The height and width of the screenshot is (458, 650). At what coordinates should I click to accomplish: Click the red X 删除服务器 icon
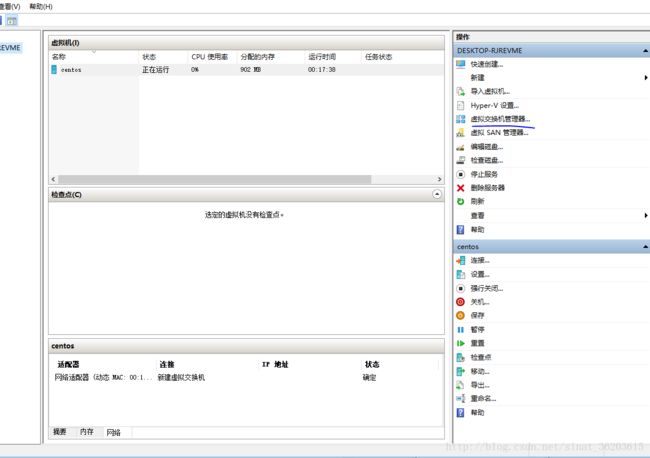click(x=461, y=188)
